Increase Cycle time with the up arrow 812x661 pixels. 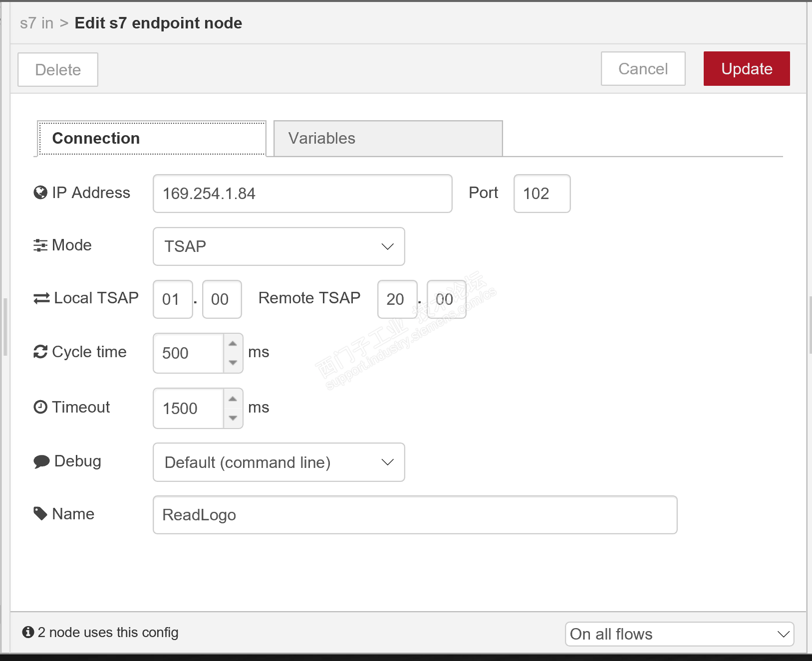(233, 344)
